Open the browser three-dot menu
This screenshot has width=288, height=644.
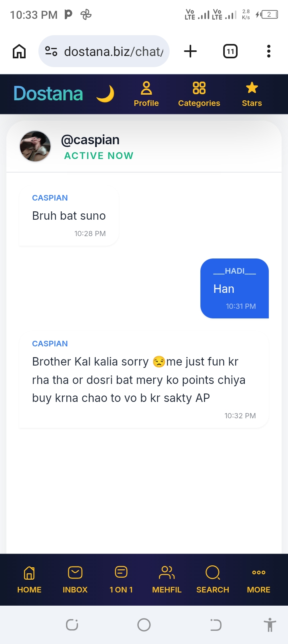click(269, 51)
